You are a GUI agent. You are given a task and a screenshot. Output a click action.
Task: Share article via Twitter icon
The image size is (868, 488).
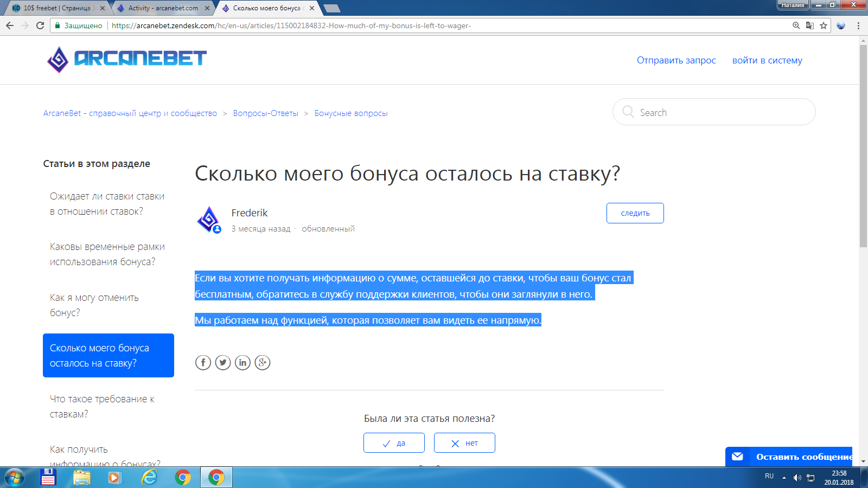click(223, 362)
